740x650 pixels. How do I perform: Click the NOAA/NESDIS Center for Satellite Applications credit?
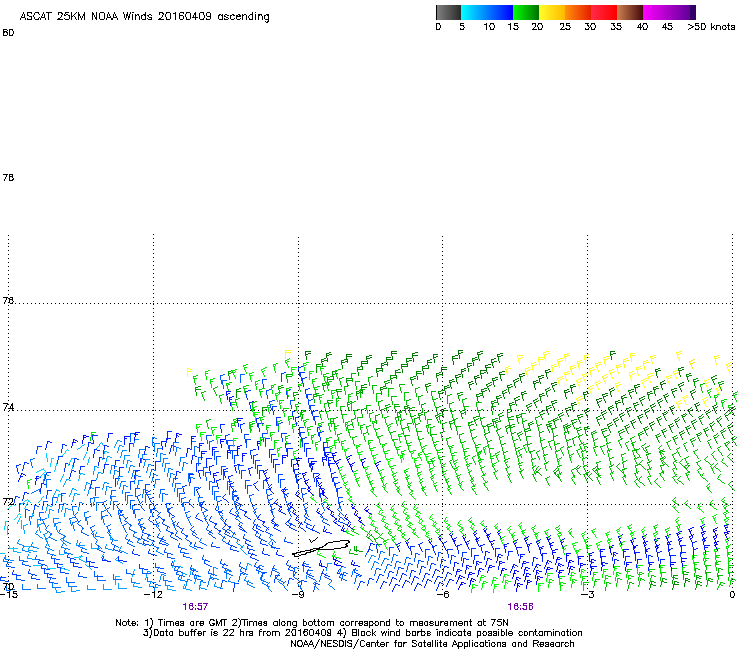point(432,644)
